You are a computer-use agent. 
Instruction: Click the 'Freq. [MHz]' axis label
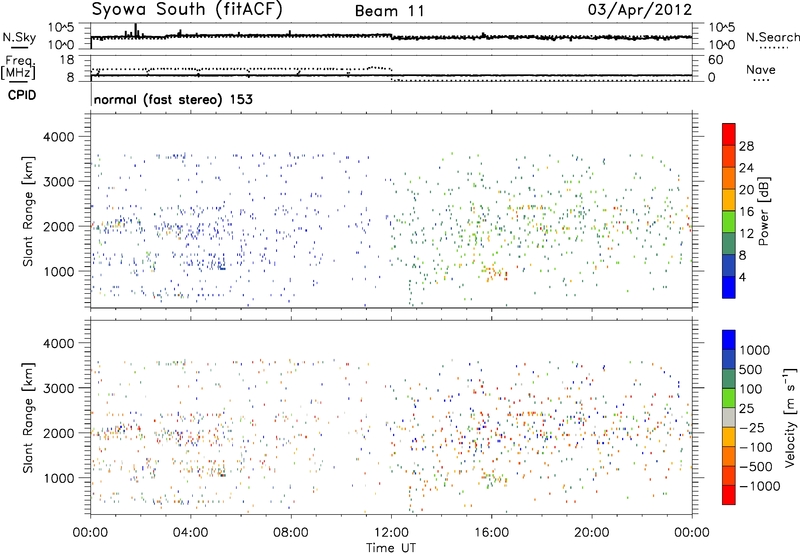point(18,67)
